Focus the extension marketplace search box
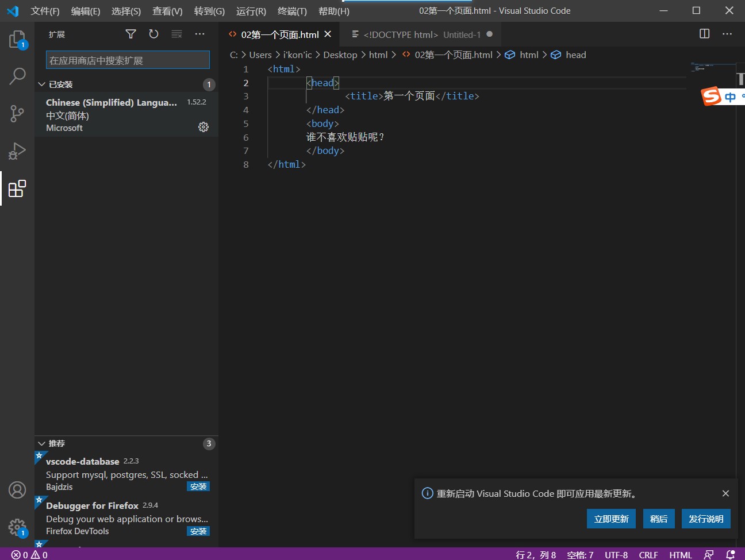Image resolution: width=745 pixels, height=560 pixels. pyautogui.click(x=128, y=60)
